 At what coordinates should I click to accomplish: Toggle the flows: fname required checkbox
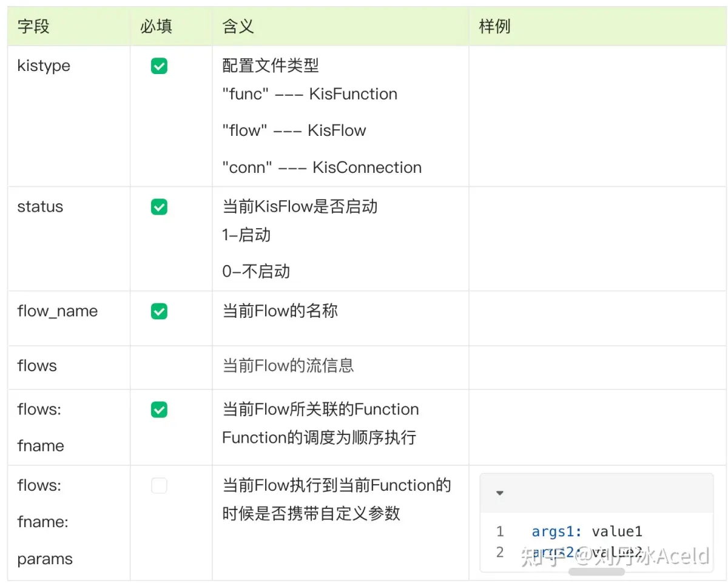(x=159, y=410)
